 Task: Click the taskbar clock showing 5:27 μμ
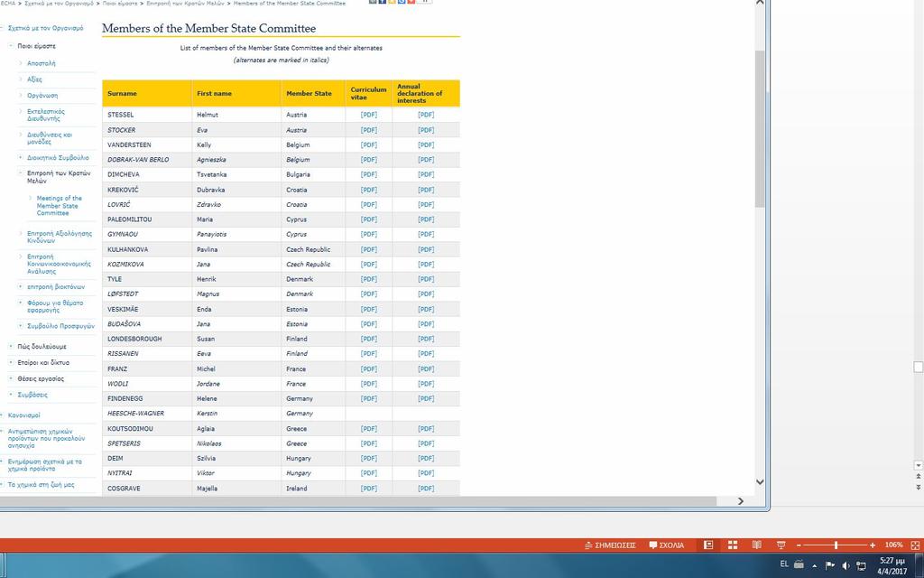coord(892,565)
